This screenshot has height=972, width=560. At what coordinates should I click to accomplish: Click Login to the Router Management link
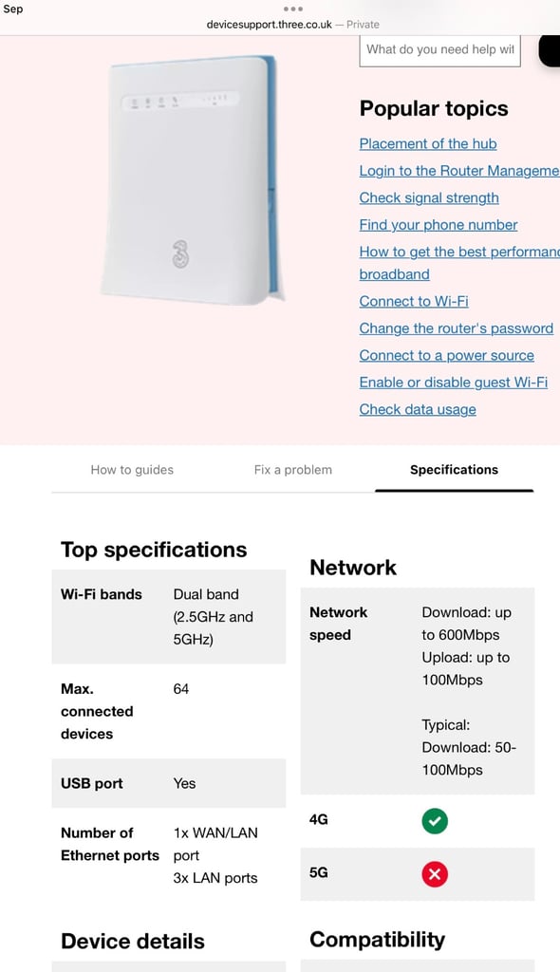click(x=458, y=171)
